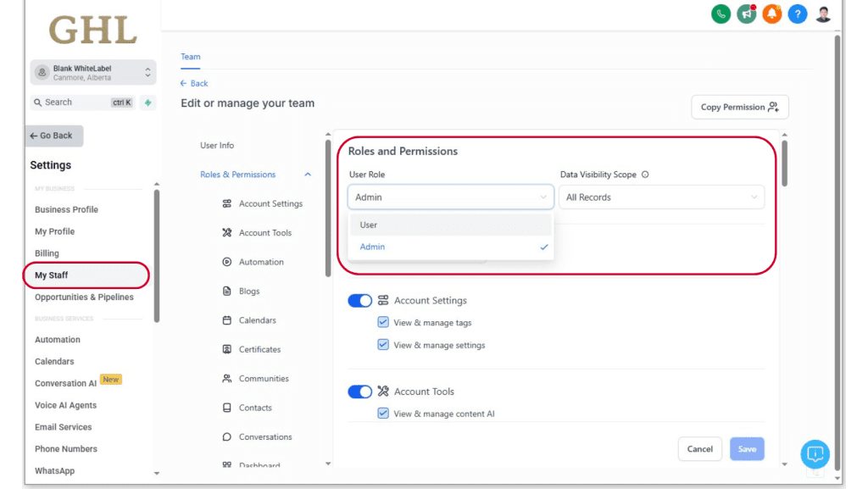Open the orange notifications bell
Screen dimensions: 868x489
771,14
